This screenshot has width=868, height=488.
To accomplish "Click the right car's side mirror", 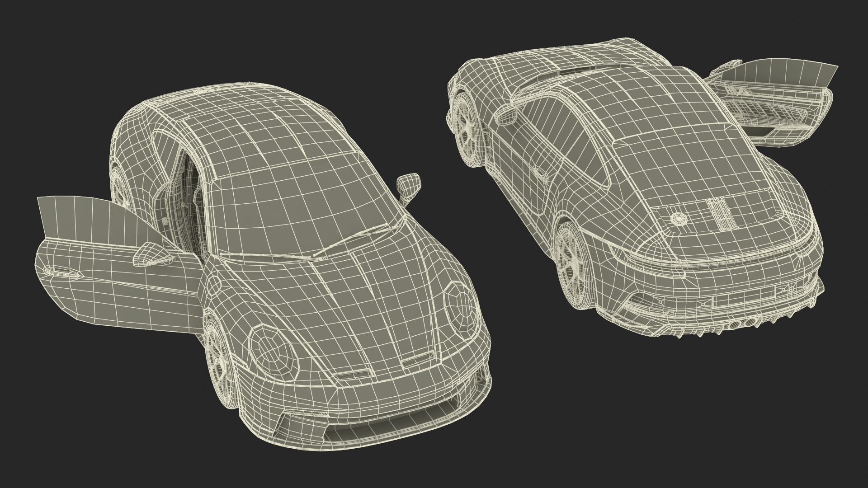I will [x=506, y=115].
